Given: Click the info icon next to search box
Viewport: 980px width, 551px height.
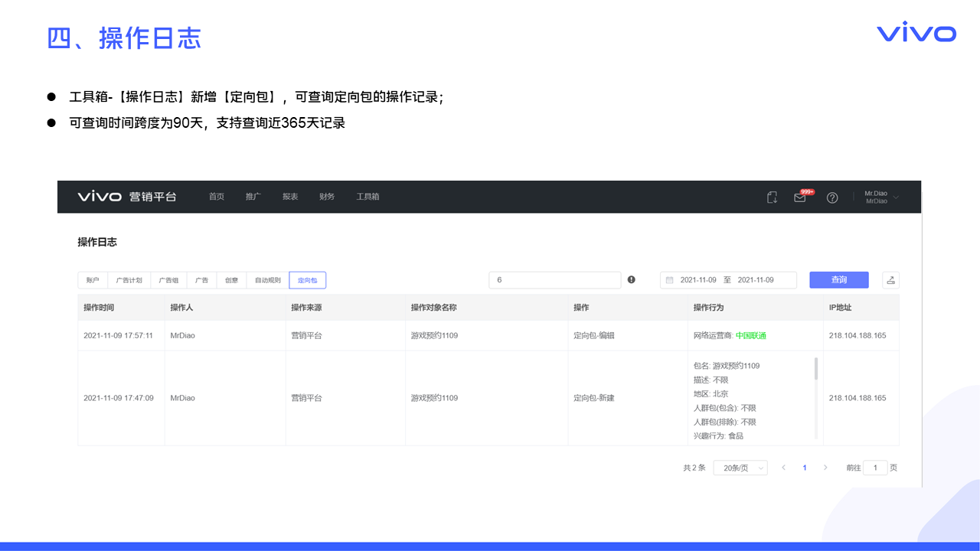Looking at the screenshot, I should click(632, 280).
